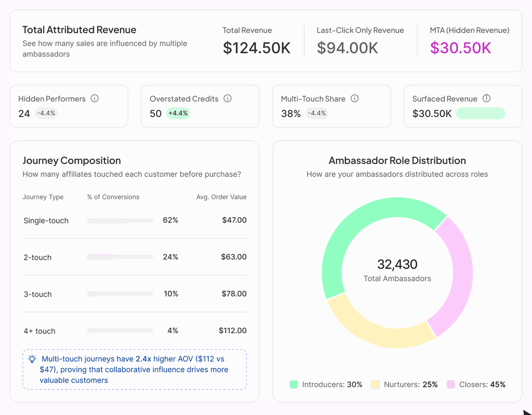The width and height of the screenshot is (532, 415).
Task: Click the Hidden Performers -4.4% badge
Action: pos(46,113)
